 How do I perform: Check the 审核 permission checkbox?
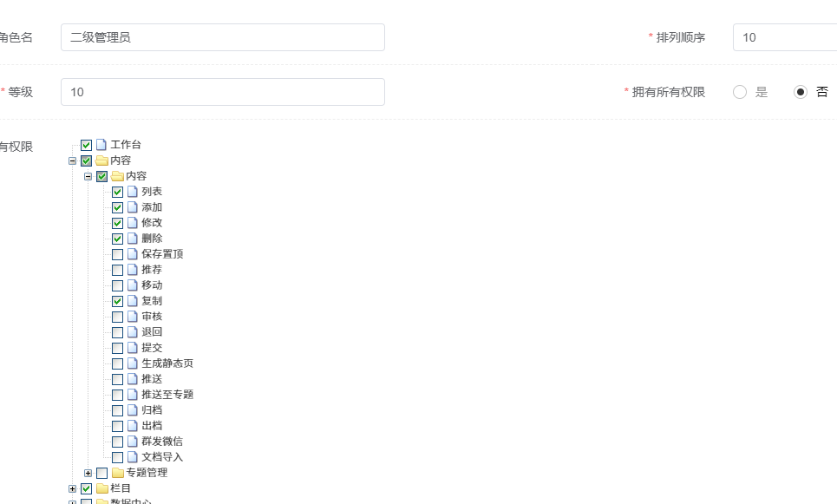(117, 317)
